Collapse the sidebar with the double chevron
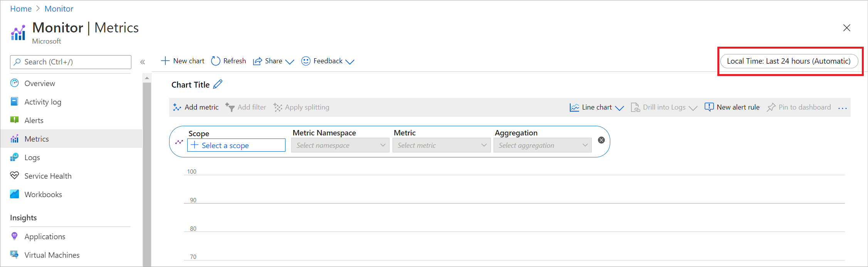868x267 pixels. [143, 62]
